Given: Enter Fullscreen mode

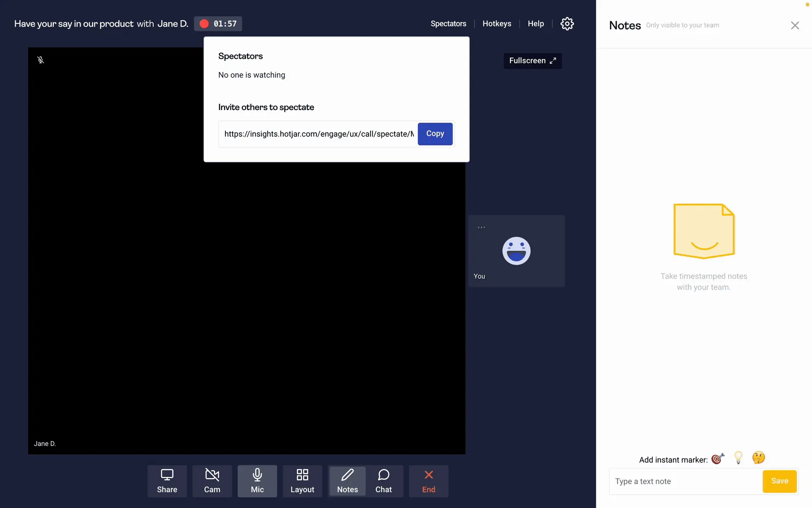Looking at the screenshot, I should pyautogui.click(x=532, y=61).
